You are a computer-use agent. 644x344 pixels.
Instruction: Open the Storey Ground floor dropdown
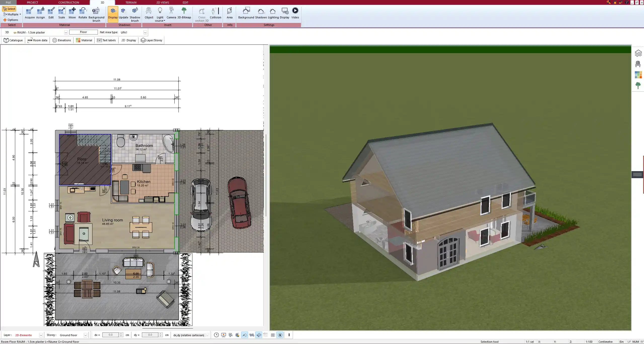click(85, 335)
